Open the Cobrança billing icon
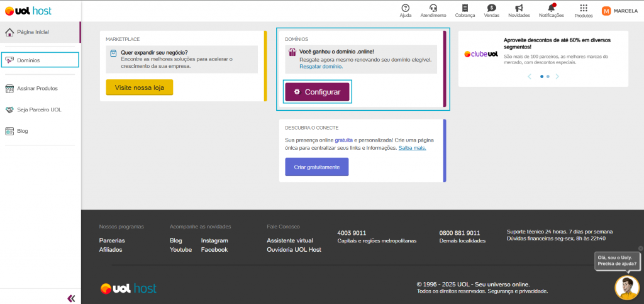The image size is (644, 304). [465, 8]
